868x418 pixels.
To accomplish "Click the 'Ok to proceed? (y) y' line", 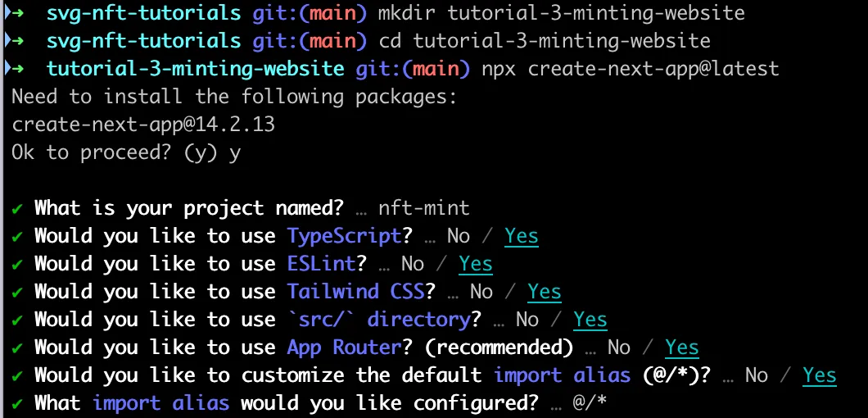I will pos(126,152).
